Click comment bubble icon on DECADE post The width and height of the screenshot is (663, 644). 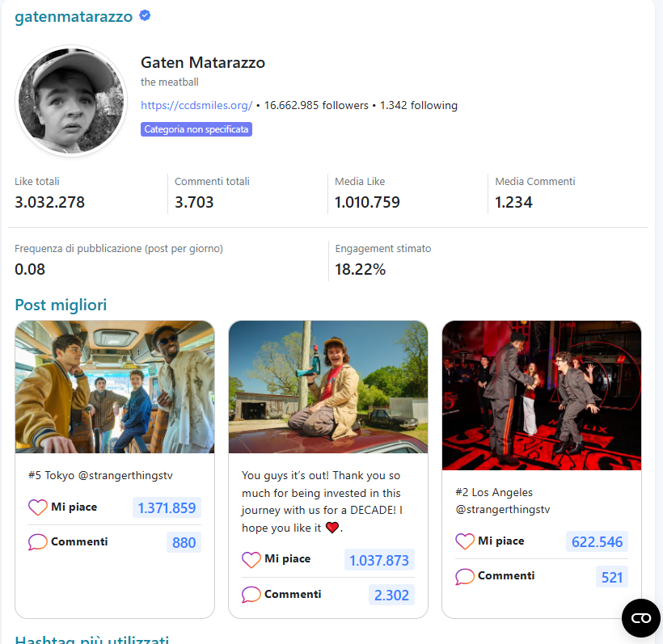(x=251, y=595)
